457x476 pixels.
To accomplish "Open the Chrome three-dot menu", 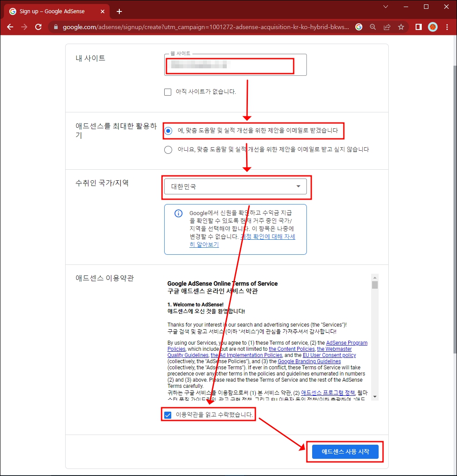I will pyautogui.click(x=447, y=27).
